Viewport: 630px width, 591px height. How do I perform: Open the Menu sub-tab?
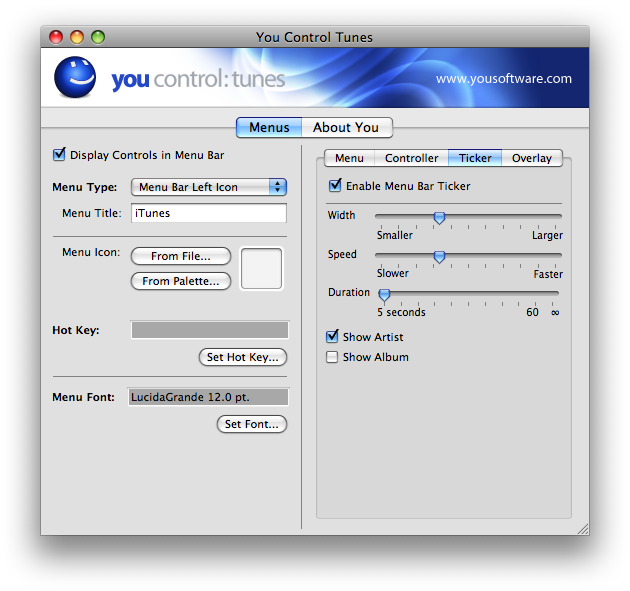pyautogui.click(x=349, y=158)
